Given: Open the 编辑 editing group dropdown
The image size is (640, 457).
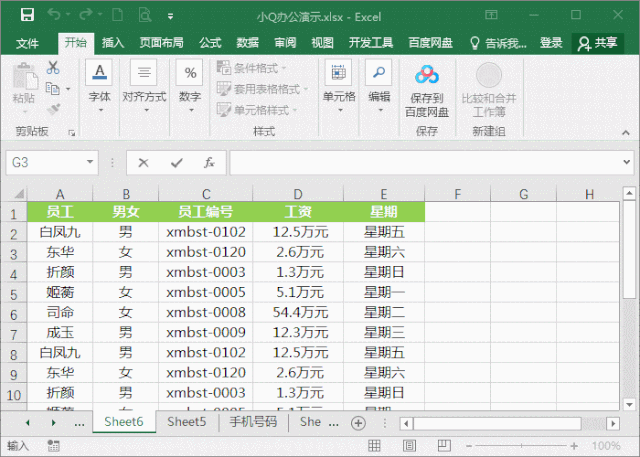Looking at the screenshot, I should coord(379,87).
